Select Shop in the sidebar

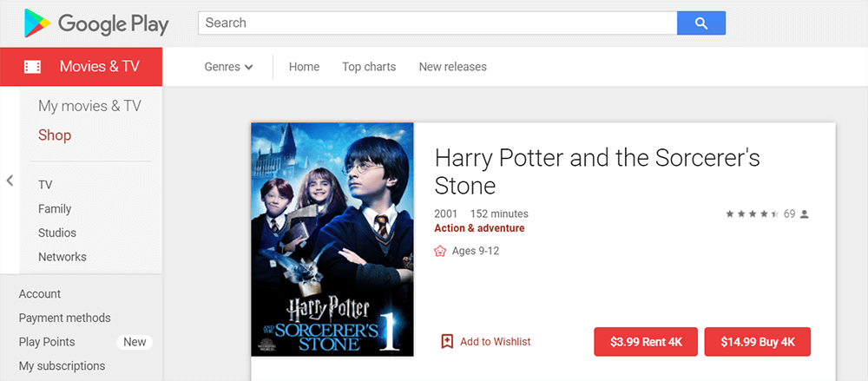pos(55,135)
